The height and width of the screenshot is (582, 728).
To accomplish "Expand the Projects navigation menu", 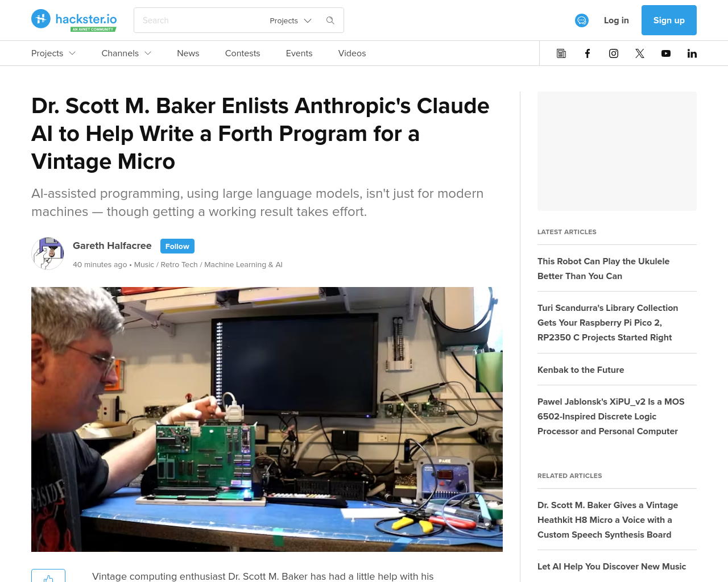I will [53, 53].
